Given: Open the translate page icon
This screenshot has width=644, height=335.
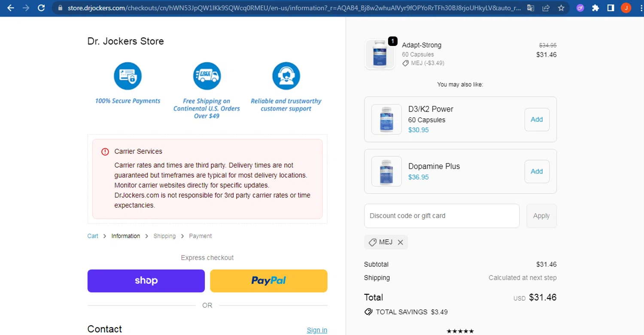Looking at the screenshot, I should pos(531,8).
